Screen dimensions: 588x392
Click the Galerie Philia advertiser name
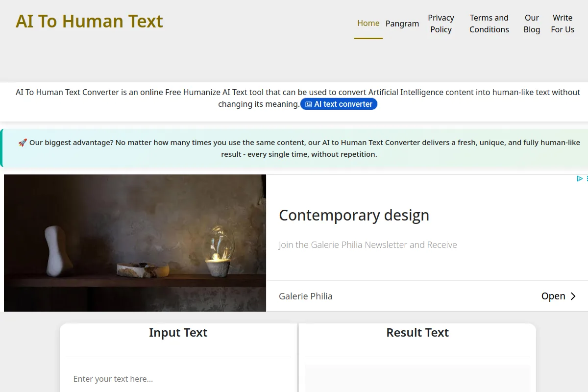pyautogui.click(x=305, y=296)
